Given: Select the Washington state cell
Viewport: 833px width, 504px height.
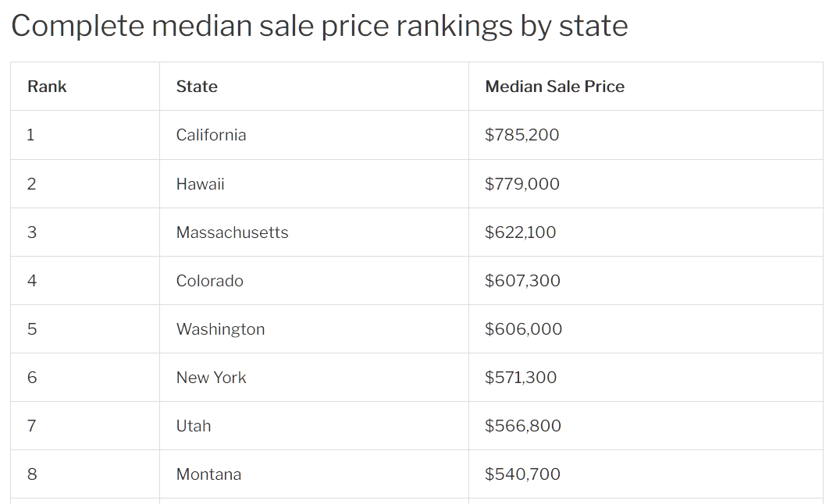Looking at the screenshot, I should 220,329.
